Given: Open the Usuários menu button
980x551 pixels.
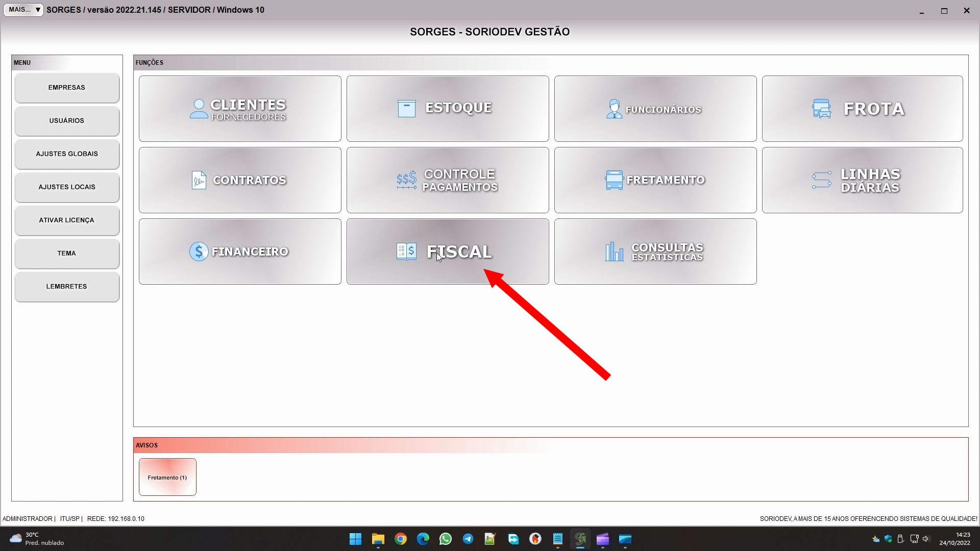Looking at the screenshot, I should click(x=67, y=121).
